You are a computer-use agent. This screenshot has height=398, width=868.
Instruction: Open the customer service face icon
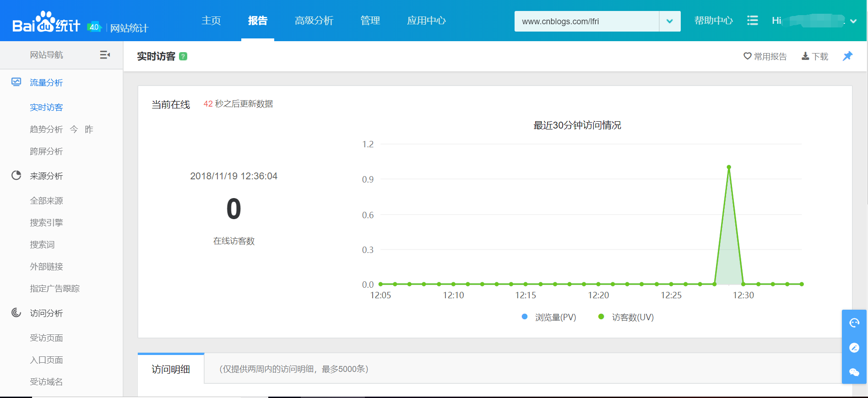point(854,323)
